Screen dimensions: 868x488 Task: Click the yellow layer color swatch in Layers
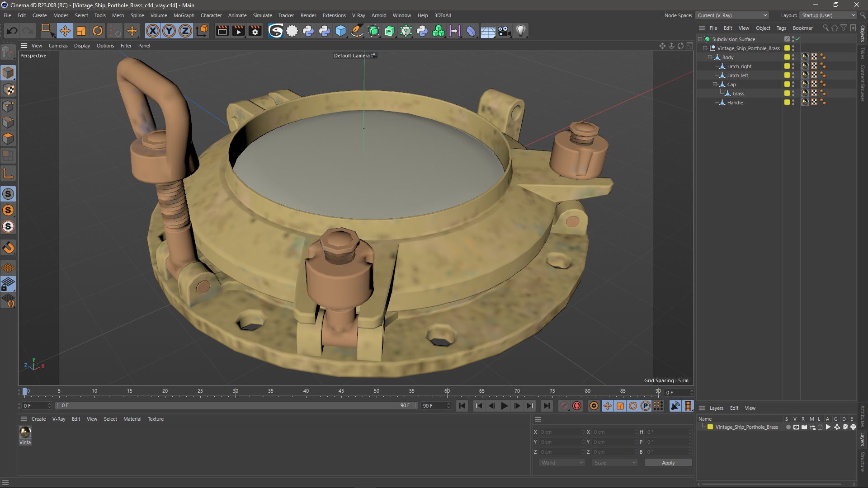[x=710, y=427]
